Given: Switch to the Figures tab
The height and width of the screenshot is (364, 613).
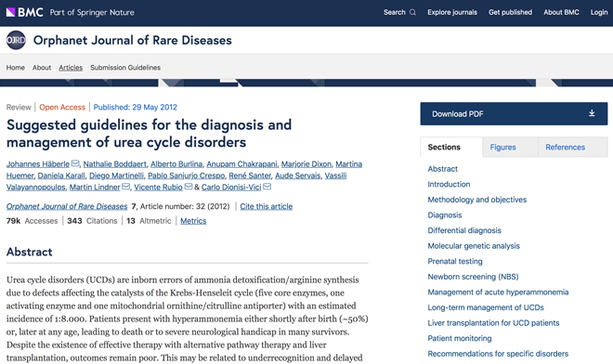Looking at the screenshot, I should pyautogui.click(x=510, y=147).
